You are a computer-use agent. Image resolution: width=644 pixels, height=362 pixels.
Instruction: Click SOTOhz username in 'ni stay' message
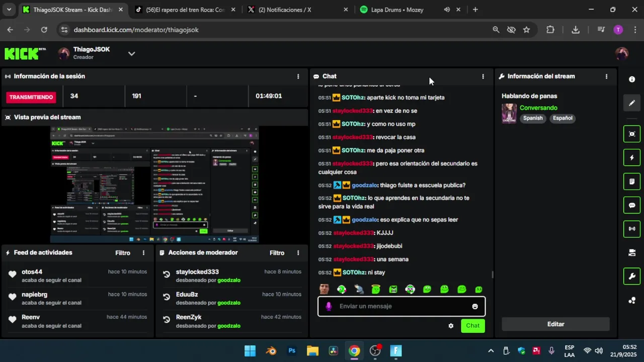353,273
